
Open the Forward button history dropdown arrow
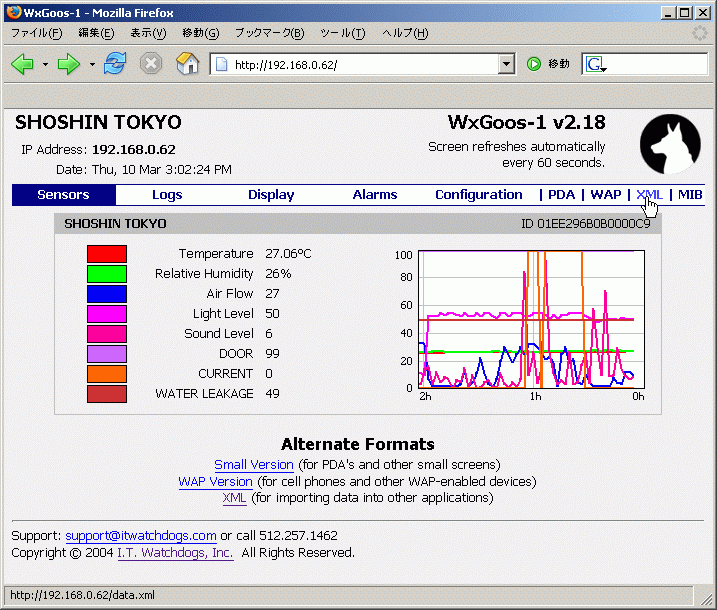click(92, 64)
